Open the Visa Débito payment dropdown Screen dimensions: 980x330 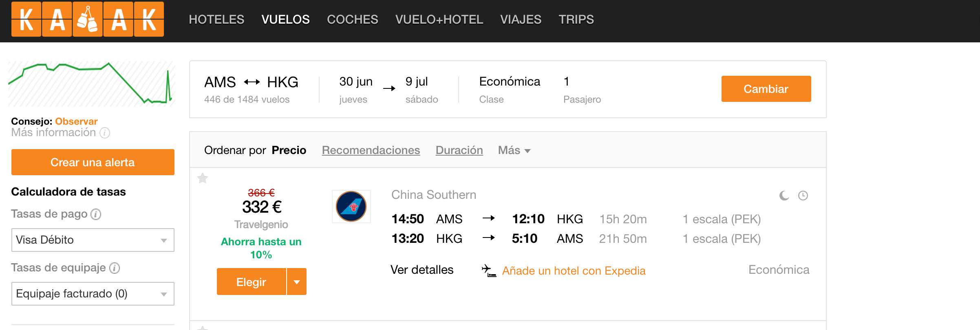coord(93,240)
